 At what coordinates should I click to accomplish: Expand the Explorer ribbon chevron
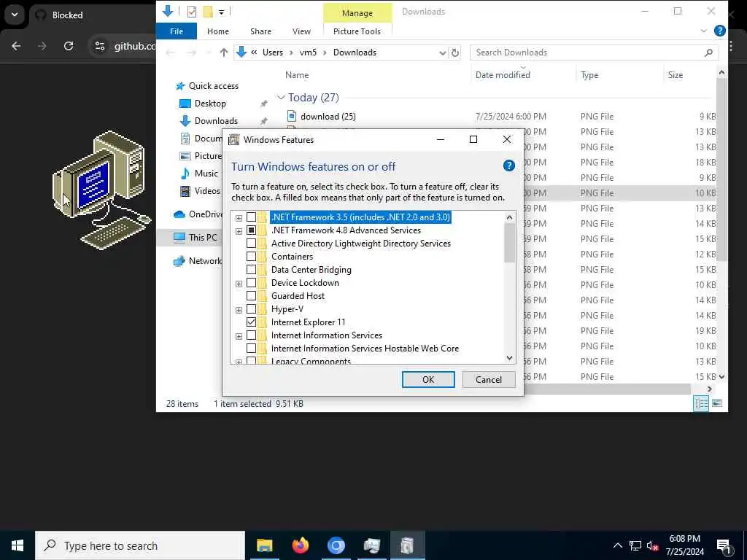point(704,31)
